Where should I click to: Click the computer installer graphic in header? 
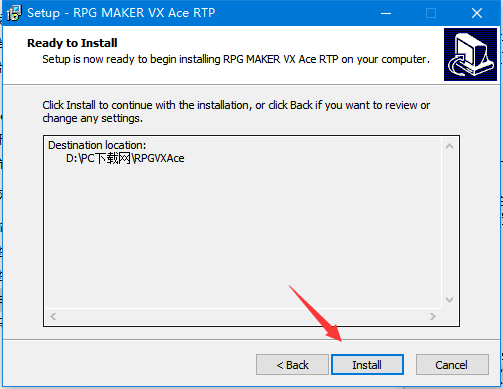(x=470, y=55)
